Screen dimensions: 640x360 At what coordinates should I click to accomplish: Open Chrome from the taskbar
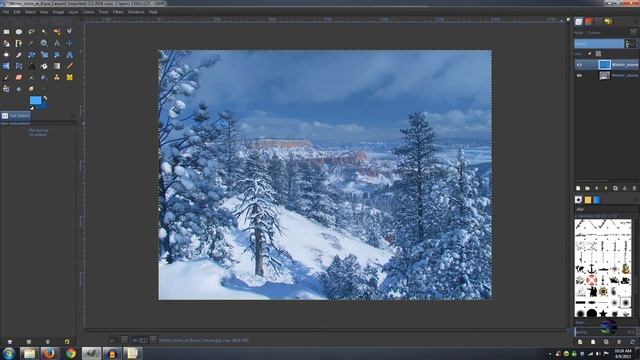tap(71, 353)
